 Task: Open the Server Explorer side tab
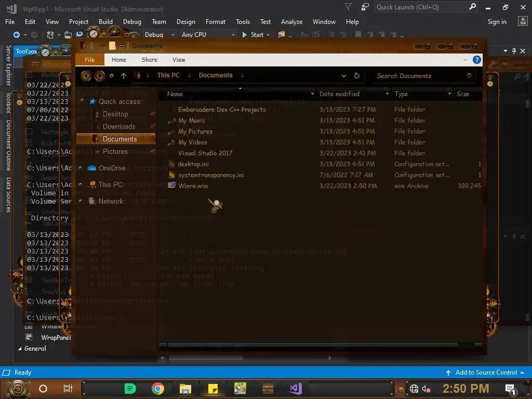[x=8, y=65]
